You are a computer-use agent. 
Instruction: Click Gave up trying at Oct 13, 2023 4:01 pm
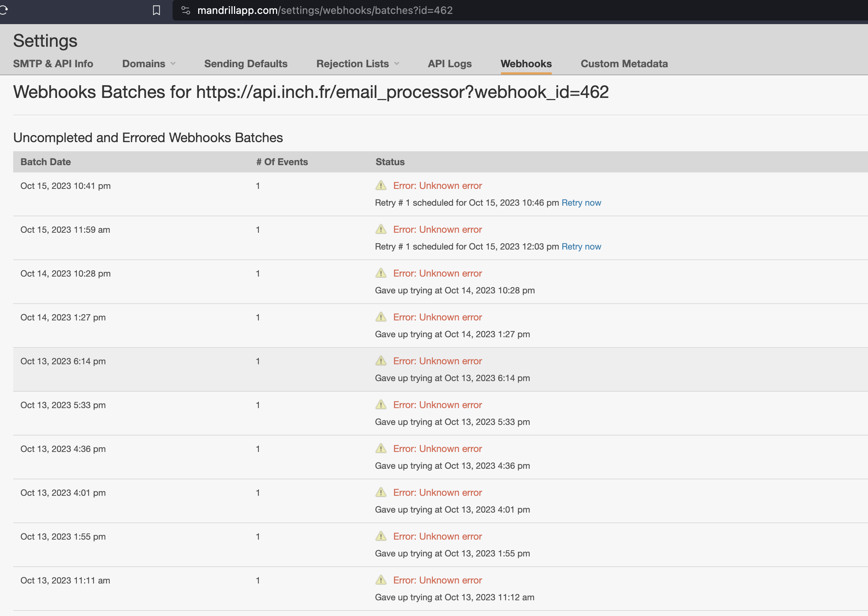(452, 509)
